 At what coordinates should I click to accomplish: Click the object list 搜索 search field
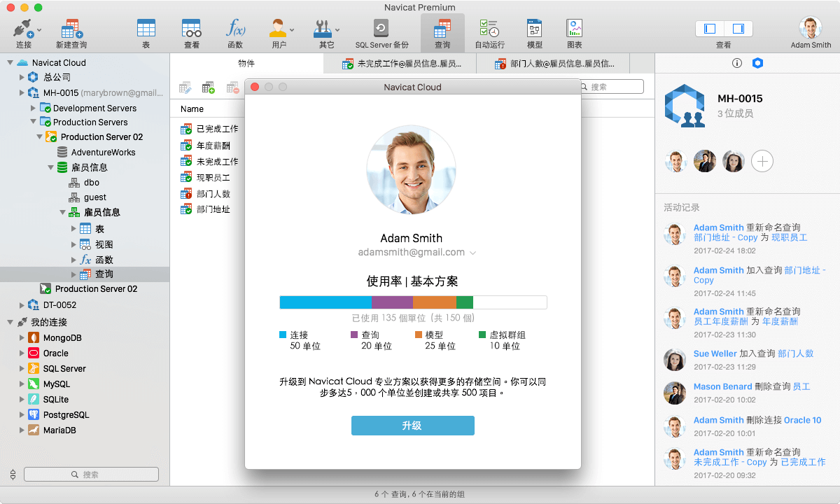(612, 87)
